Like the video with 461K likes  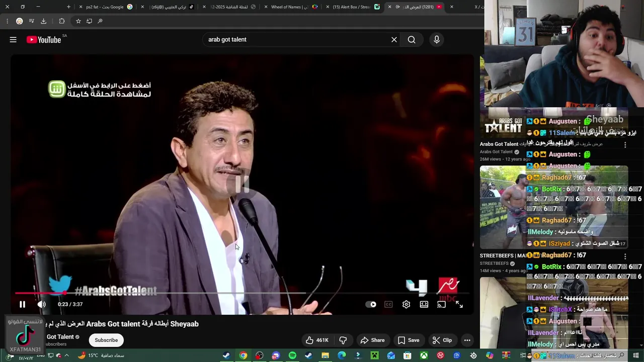(317, 340)
